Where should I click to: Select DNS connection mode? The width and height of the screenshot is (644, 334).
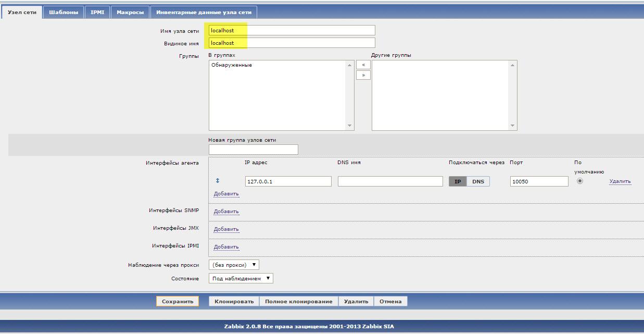pyautogui.click(x=478, y=181)
